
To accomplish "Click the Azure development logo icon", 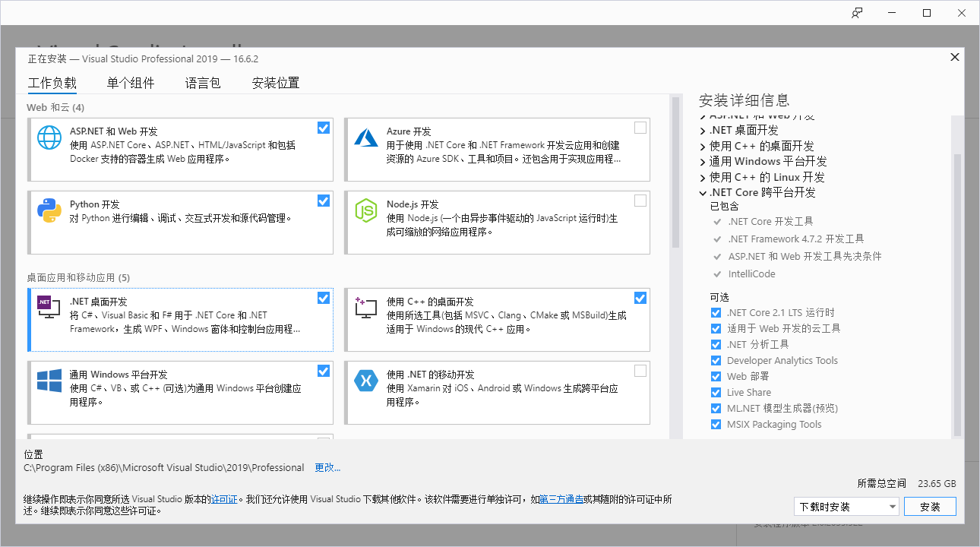I will (x=366, y=138).
